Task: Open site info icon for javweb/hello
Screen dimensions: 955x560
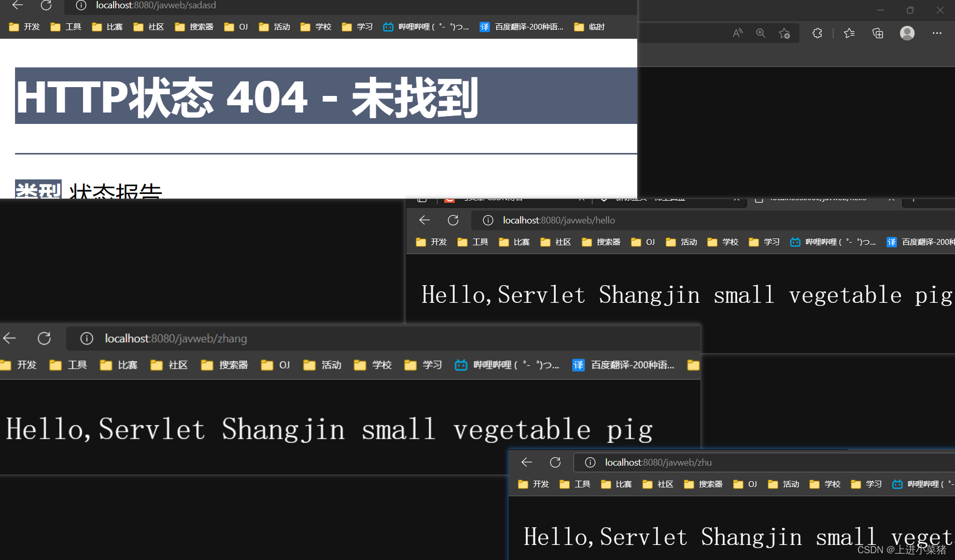Action: pos(488,220)
